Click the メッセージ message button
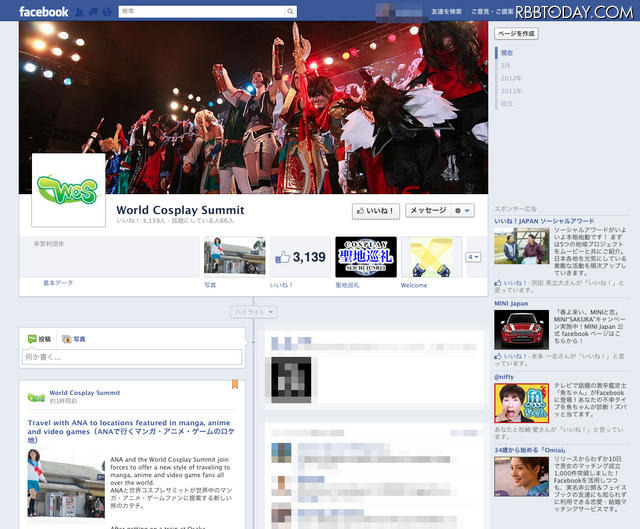The image size is (640, 529). pos(428,211)
